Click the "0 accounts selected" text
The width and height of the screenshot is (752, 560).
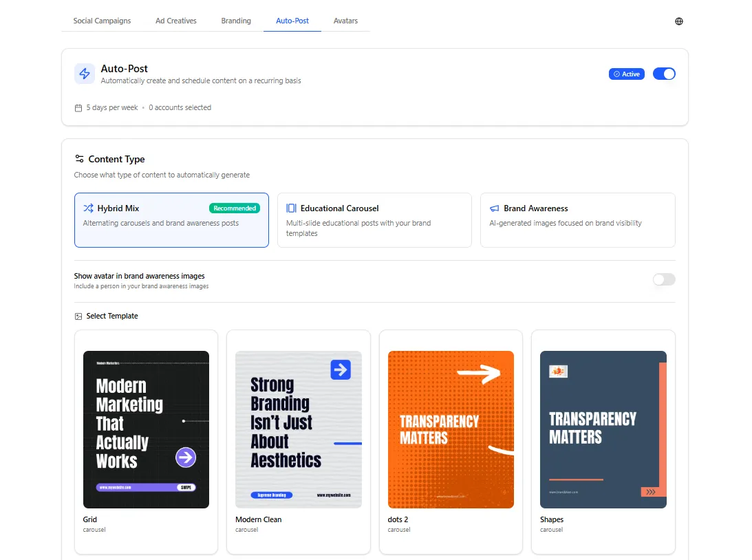pyautogui.click(x=180, y=108)
